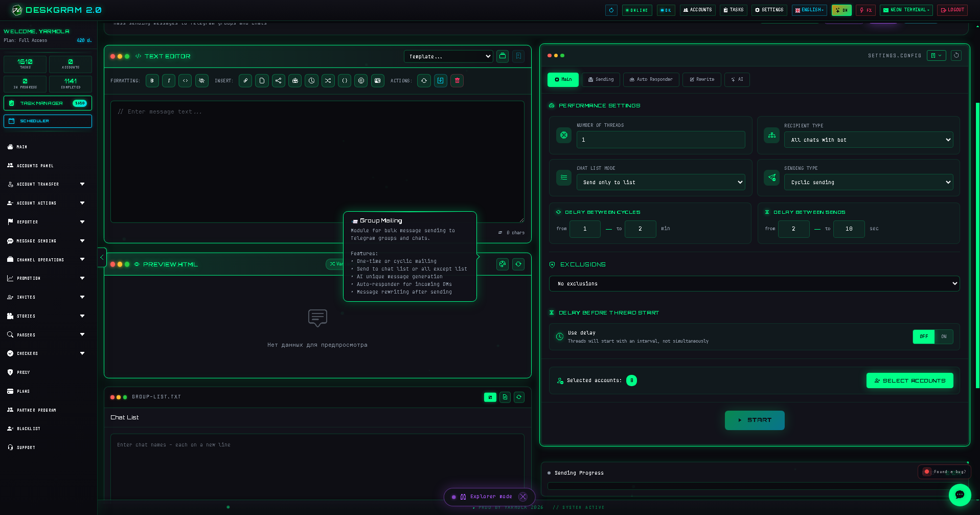Open the Scheduler button
This screenshot has height=515, width=980.
[x=48, y=121]
